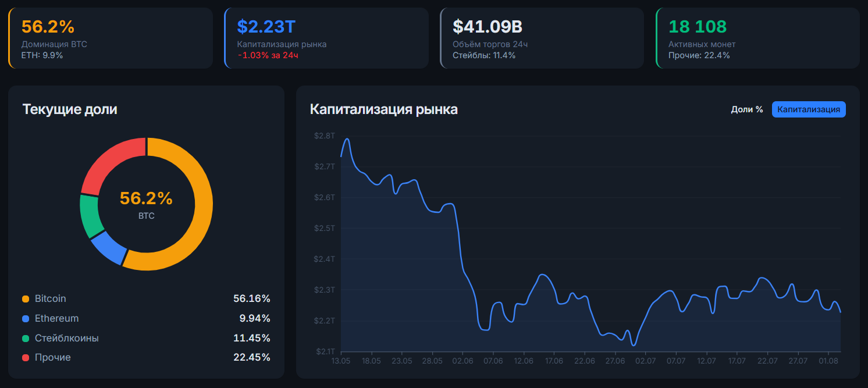Click the green Стейблкоины legend dot
This screenshot has width=868, height=388.
coord(26,339)
